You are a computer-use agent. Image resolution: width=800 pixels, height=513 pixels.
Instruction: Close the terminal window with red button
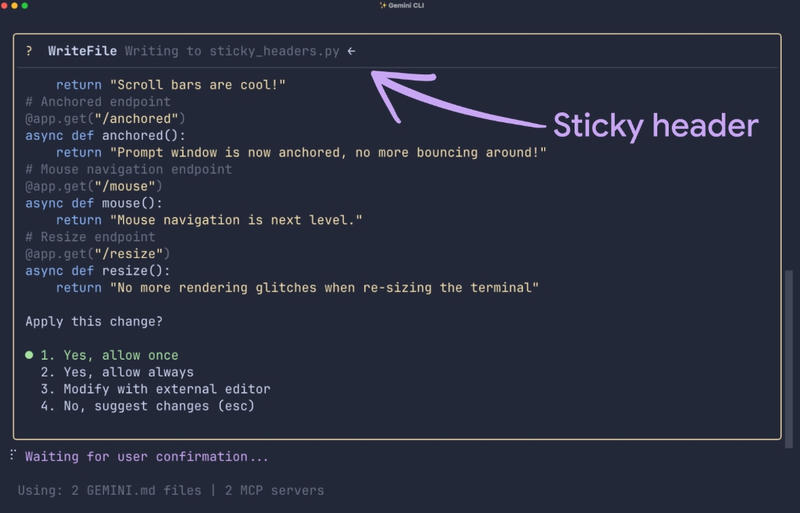click(4, 6)
